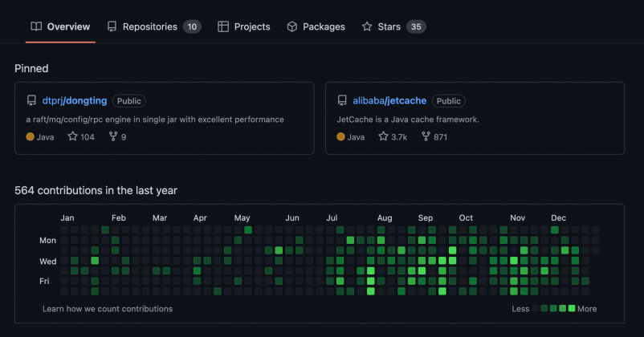Switch to the Repositories tab

coord(149,26)
